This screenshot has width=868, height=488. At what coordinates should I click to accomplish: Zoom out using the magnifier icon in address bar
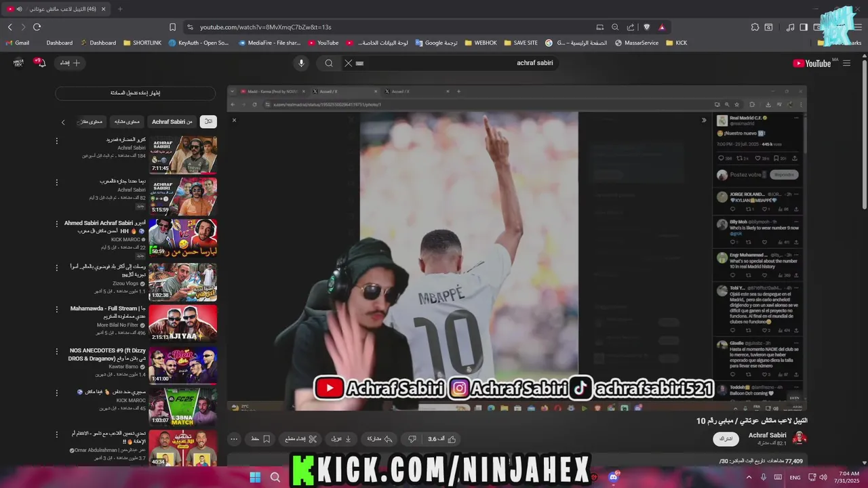point(615,27)
